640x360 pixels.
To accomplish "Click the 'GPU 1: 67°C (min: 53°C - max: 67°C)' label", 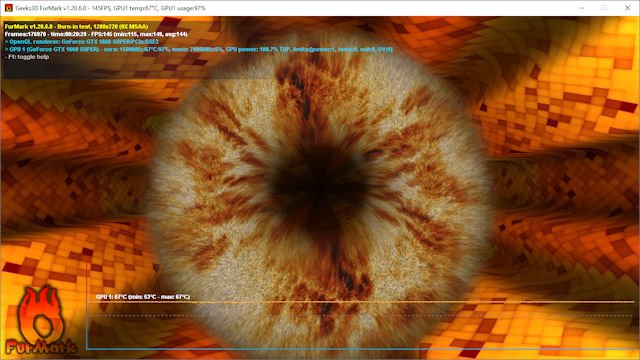I will [x=143, y=297].
